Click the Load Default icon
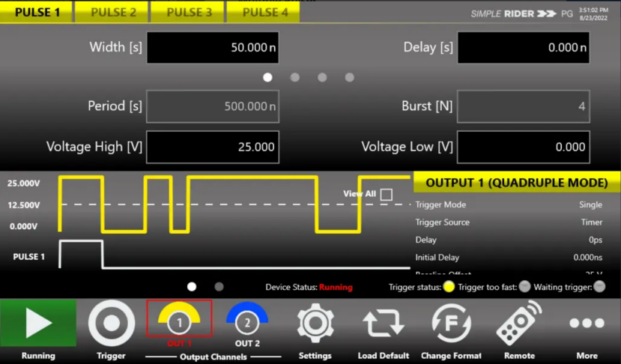 click(383, 323)
